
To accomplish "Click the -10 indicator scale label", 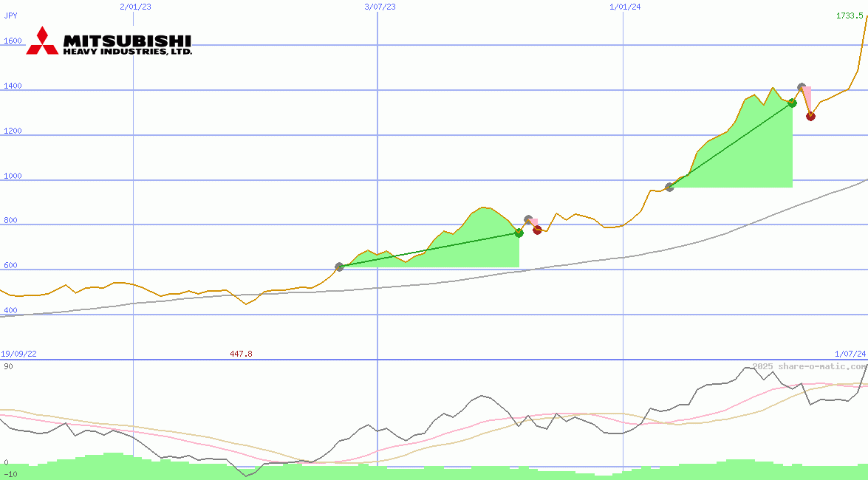I will tap(10, 475).
